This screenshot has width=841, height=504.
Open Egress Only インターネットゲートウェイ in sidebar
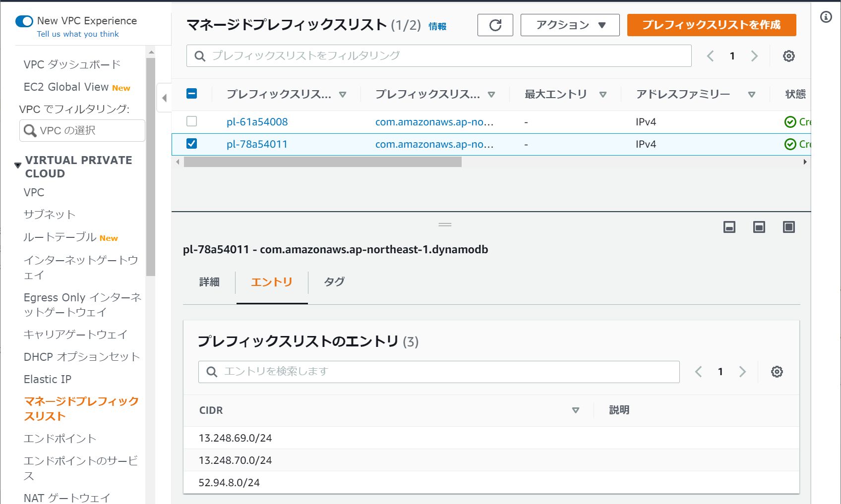coord(82,305)
